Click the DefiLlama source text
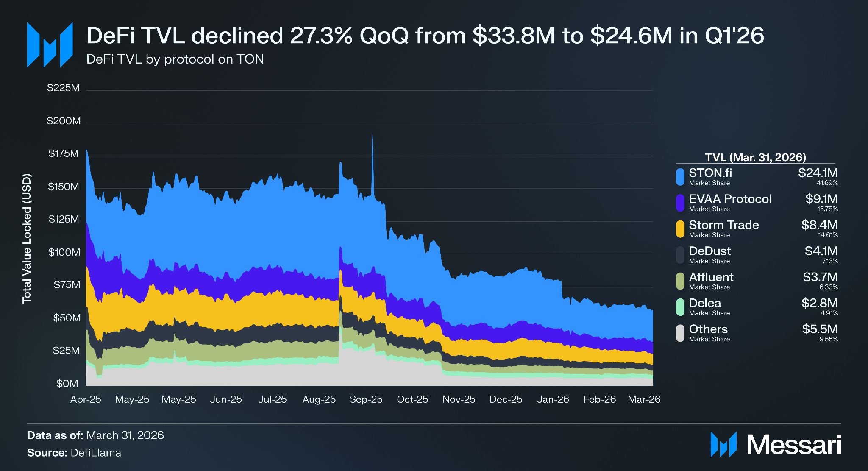 click(96, 453)
